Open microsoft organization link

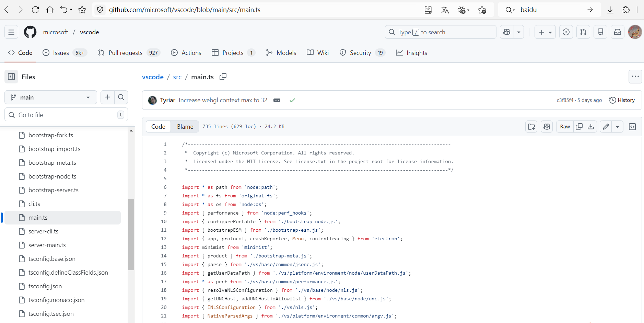tap(56, 32)
